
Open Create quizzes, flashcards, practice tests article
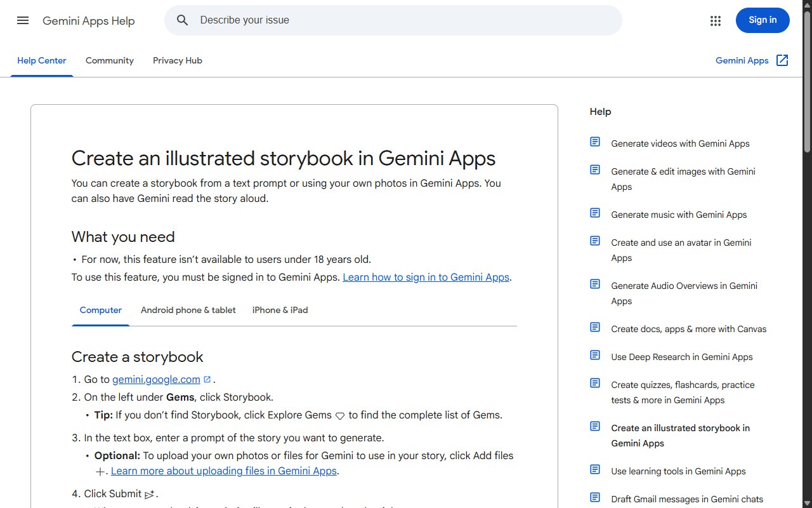[x=683, y=392]
